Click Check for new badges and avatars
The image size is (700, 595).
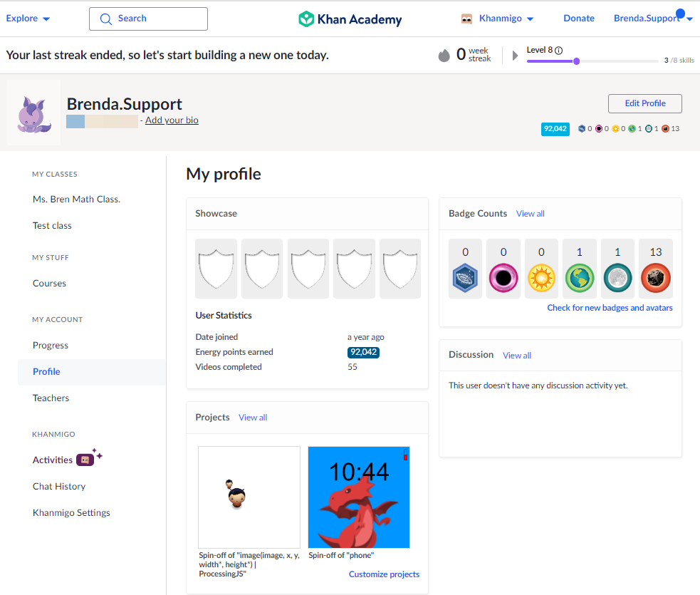[610, 308]
